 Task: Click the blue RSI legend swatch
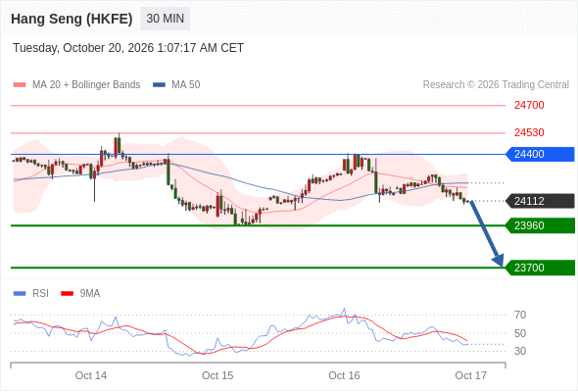click(x=20, y=294)
